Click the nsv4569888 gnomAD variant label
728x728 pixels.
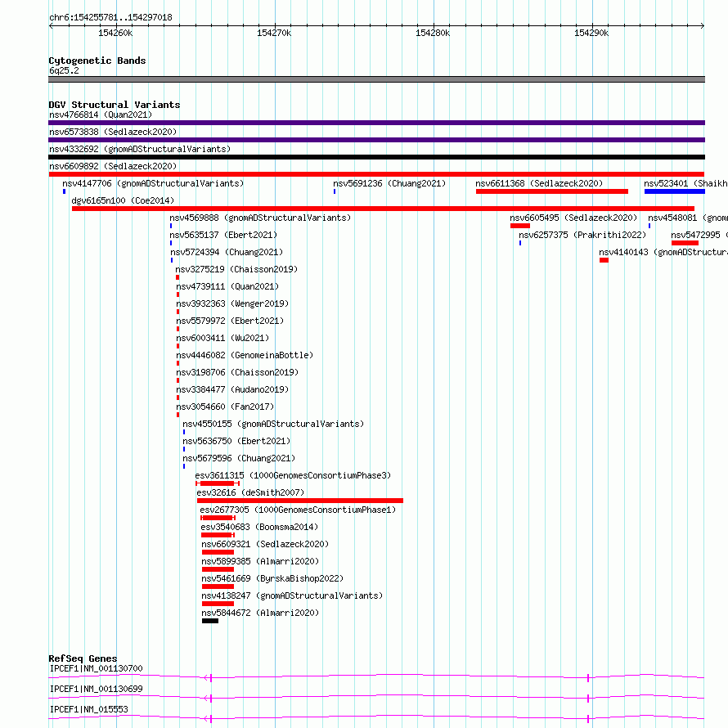point(260,218)
